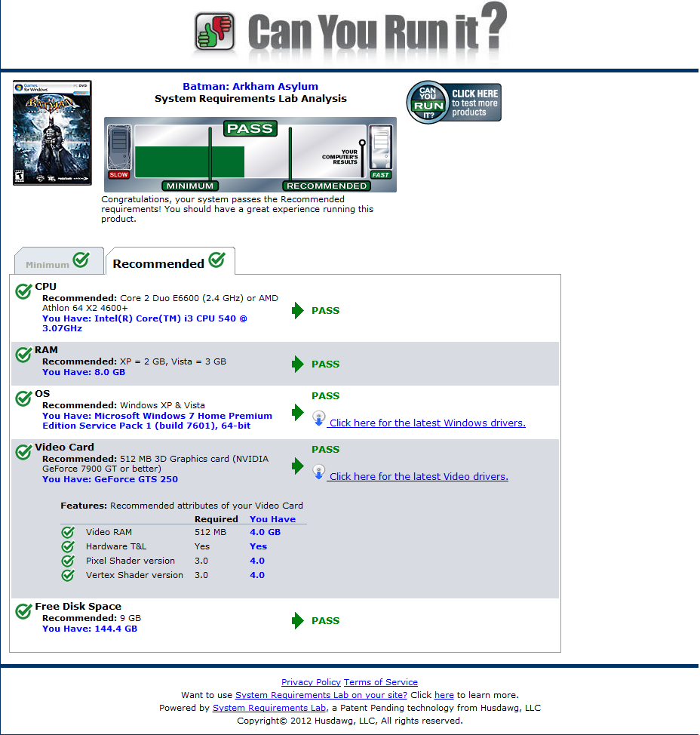Open the latest Windows drivers link
Screen dimensions: 700x735
pos(427,423)
